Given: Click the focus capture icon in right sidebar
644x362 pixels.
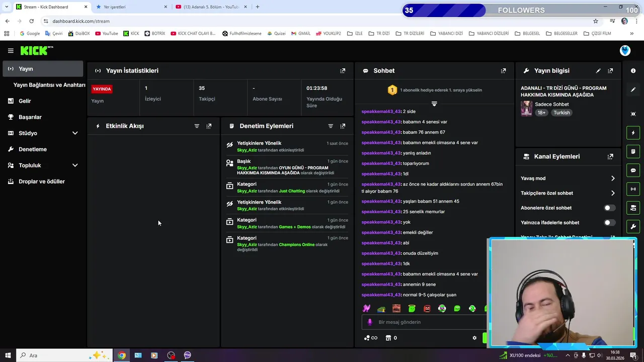Looking at the screenshot, I should pyautogui.click(x=633, y=114).
